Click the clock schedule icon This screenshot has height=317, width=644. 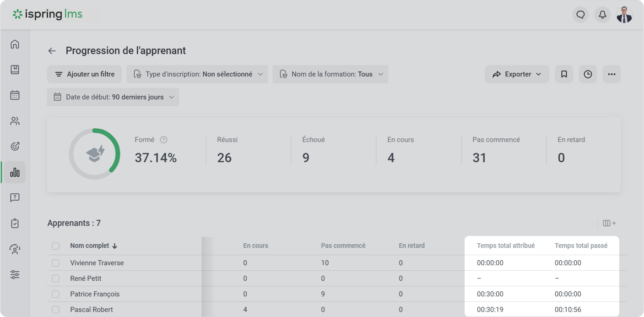pyautogui.click(x=588, y=74)
